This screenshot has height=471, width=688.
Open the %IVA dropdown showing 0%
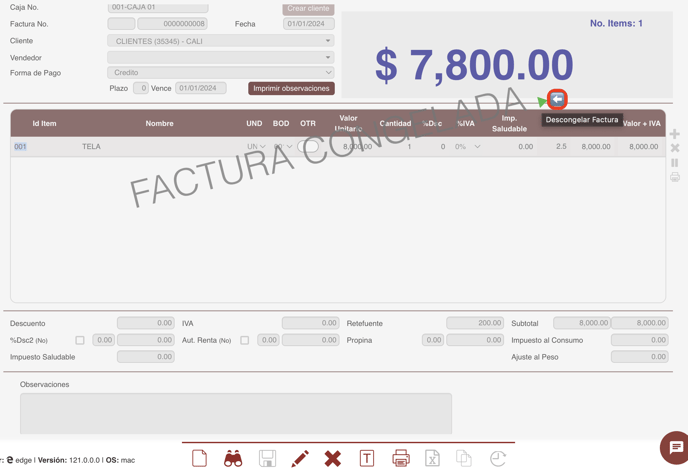(x=467, y=147)
